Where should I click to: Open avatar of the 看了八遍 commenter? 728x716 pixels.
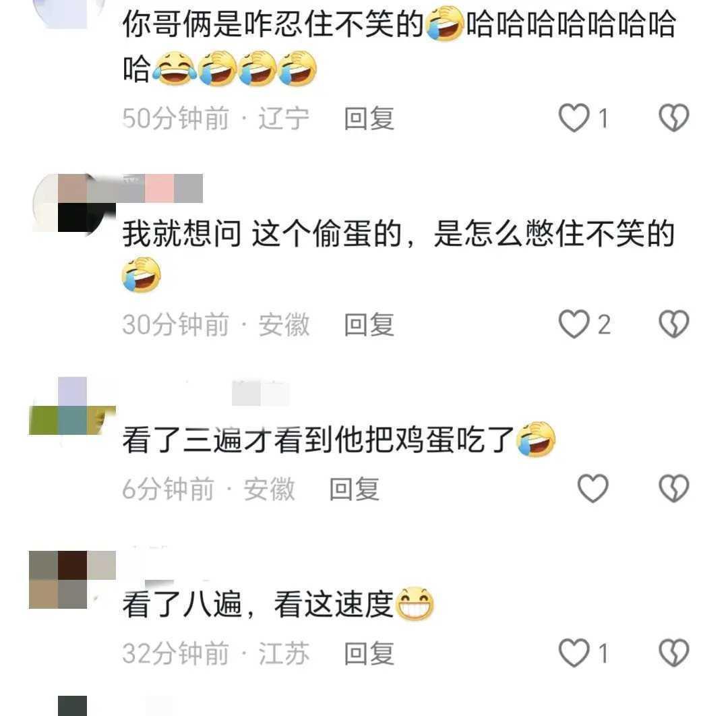72,580
